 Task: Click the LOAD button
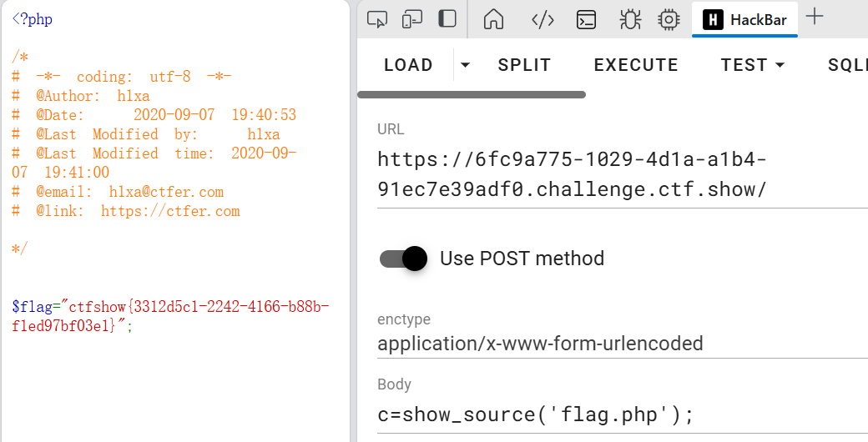(x=408, y=65)
